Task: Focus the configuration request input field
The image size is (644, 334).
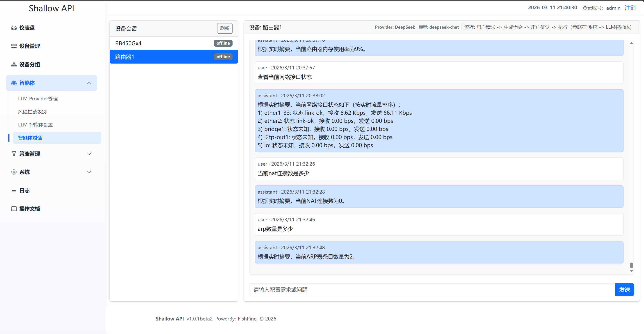Action: click(432, 290)
